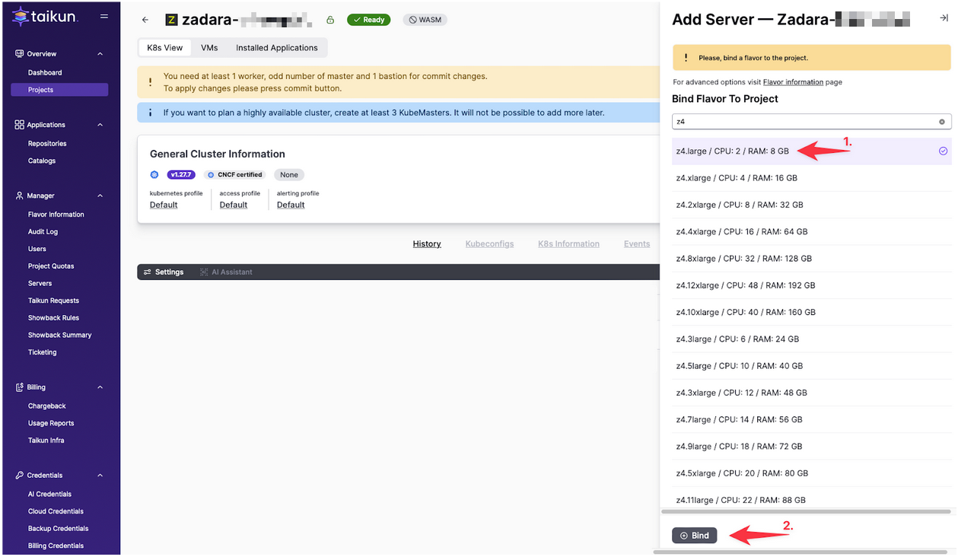The image size is (958, 560).
Task: Select flavor z4.large CPU 2 RAM 8 GB
Action: tap(812, 151)
